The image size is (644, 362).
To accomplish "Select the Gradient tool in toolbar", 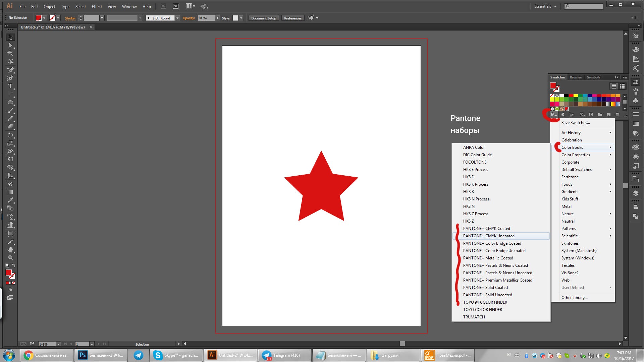I will tap(10, 192).
